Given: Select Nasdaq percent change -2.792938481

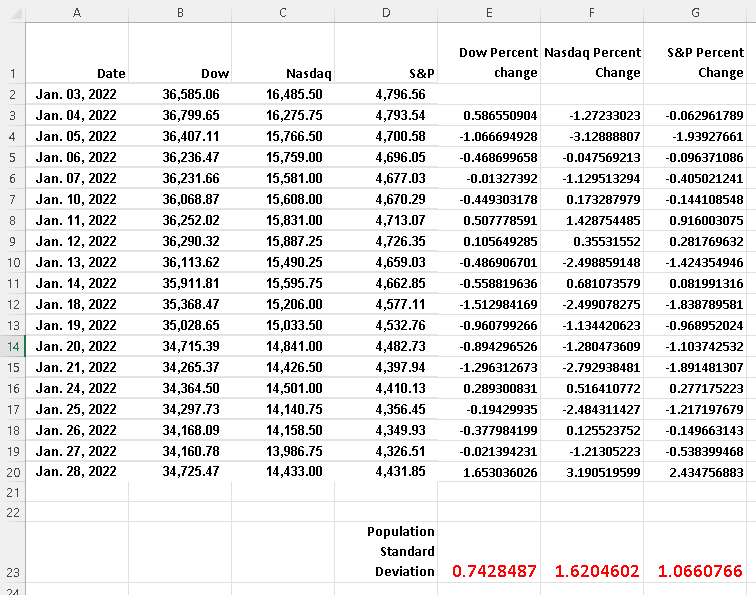Looking at the screenshot, I should coord(592,367).
